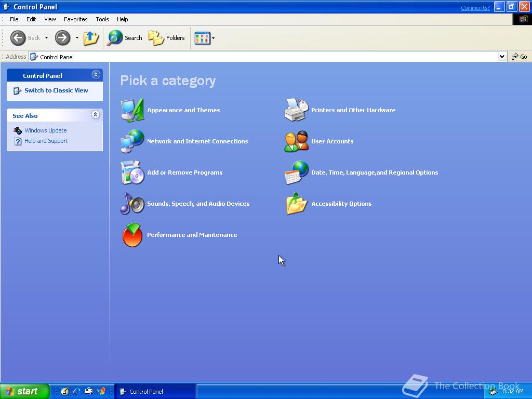This screenshot has height=399, width=532.
Task: Click Date, Time, Language, and Regional Options text
Action: tap(375, 172)
